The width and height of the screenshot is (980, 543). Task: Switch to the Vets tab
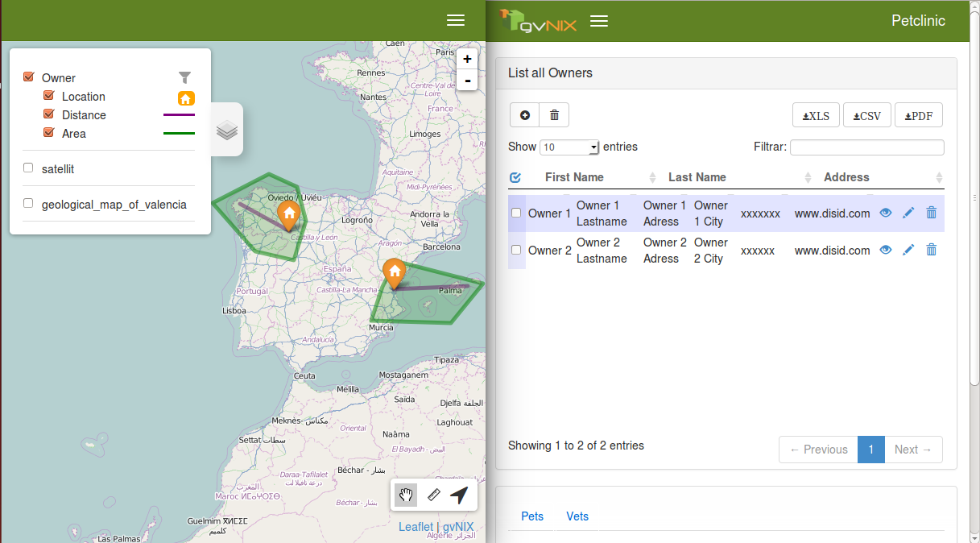pyautogui.click(x=577, y=516)
